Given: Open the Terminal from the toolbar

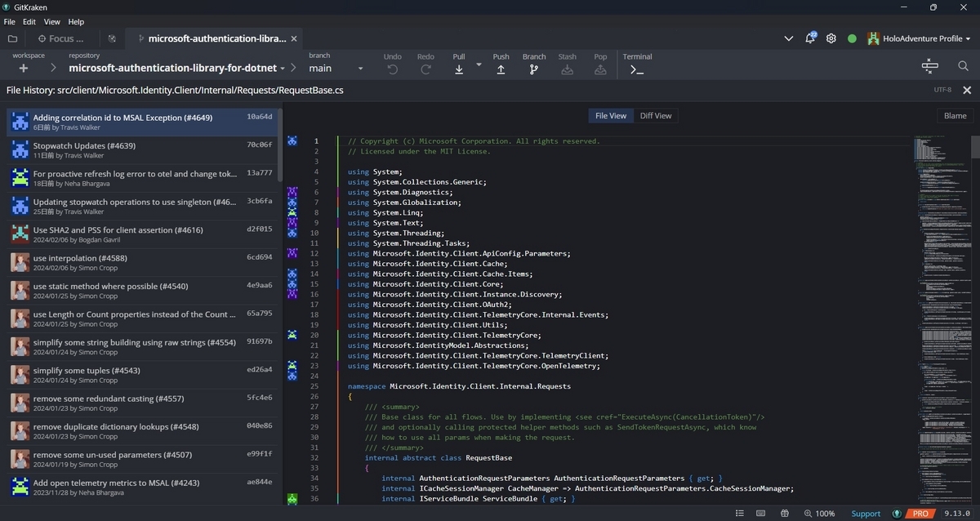Looking at the screenshot, I should (x=637, y=69).
